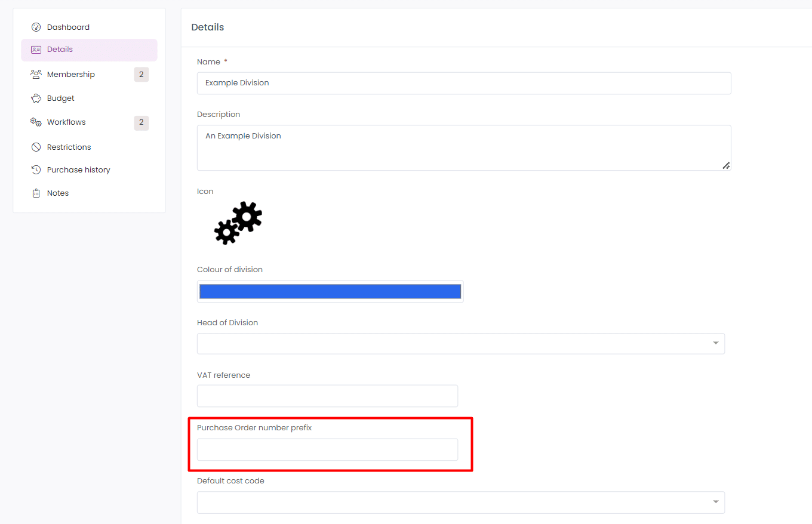The width and height of the screenshot is (812, 524).
Task: Click the Dashboard gauge icon
Action: coord(36,27)
